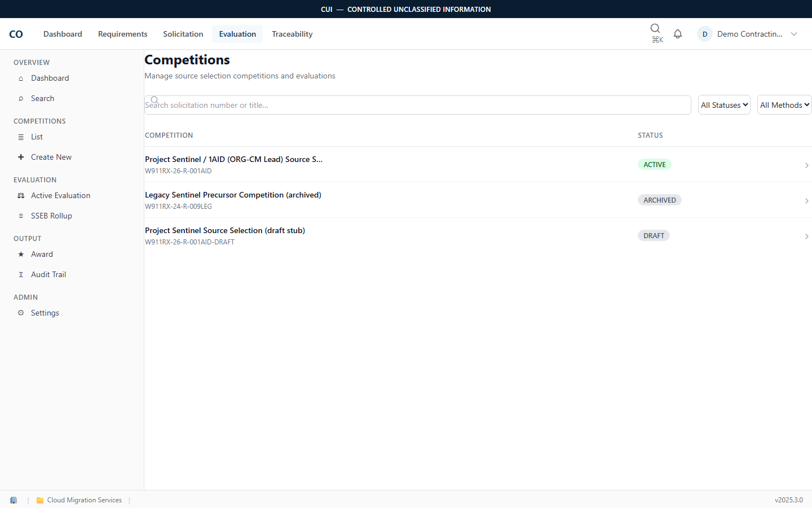Click the ACTIVE status badge
812x508 pixels.
655,165
